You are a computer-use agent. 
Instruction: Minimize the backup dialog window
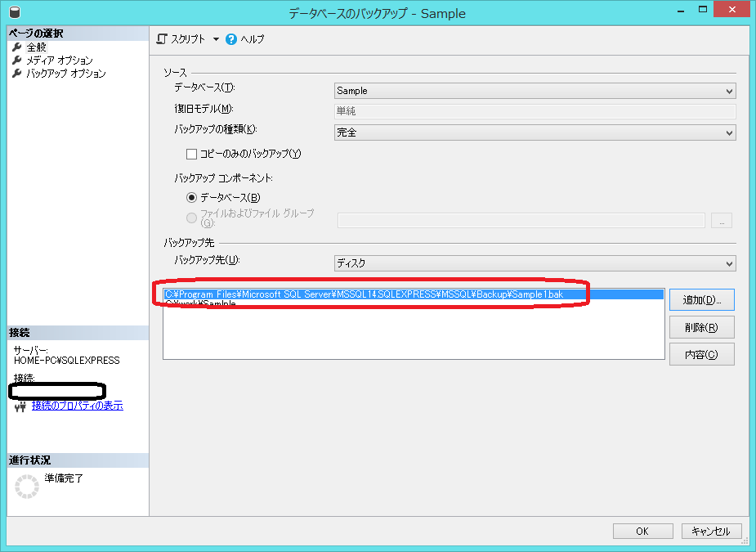tap(681, 11)
